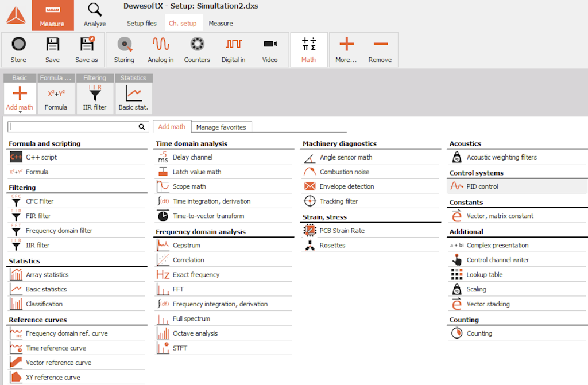Click the C++ script icon
This screenshot has width=588, height=385.
16,157
